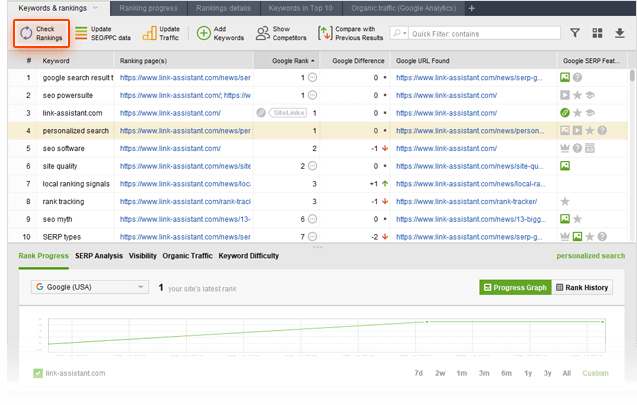Open the Google (USA) search engine dropdown
This screenshot has height=405, width=637.
[89, 288]
